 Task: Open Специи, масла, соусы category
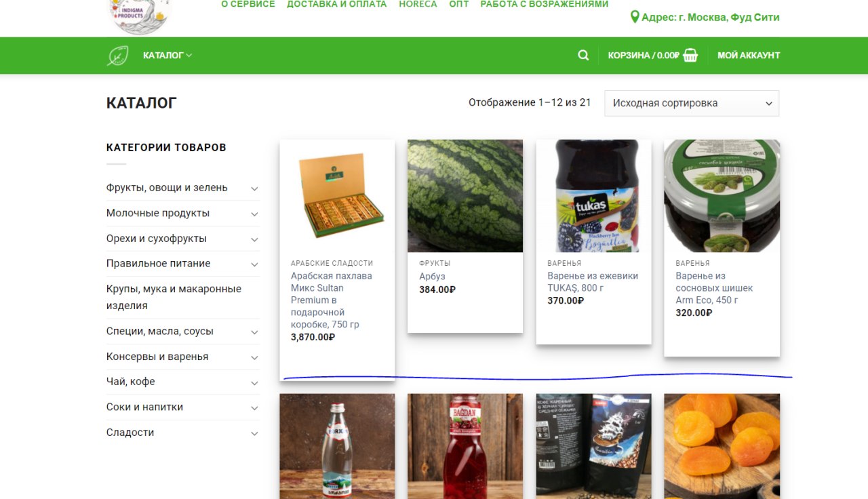(160, 332)
